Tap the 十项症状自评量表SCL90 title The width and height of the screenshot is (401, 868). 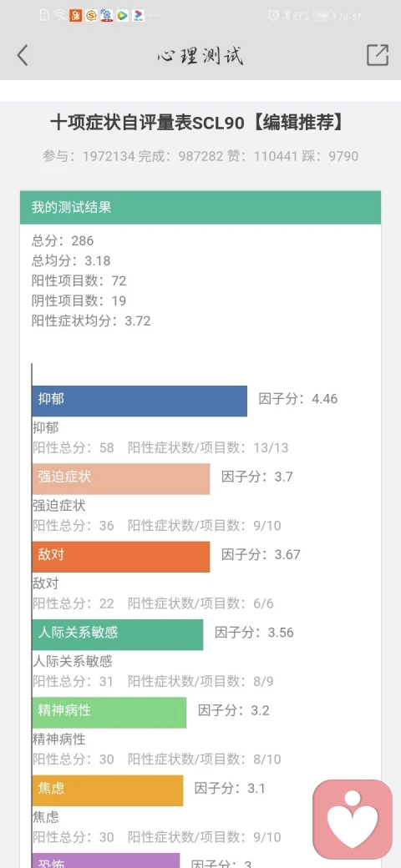pyautogui.click(x=147, y=123)
